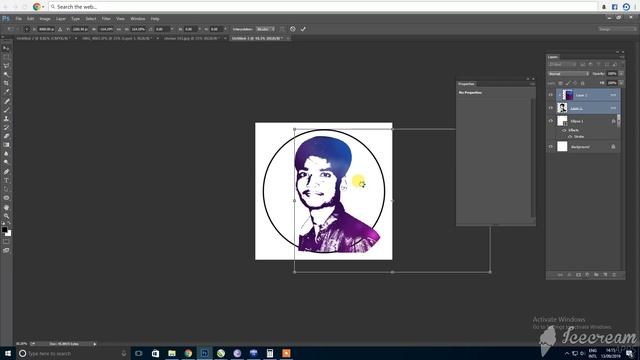640x360 pixels.
Task: Click the horizontal position X input field
Action: (x=46, y=29)
